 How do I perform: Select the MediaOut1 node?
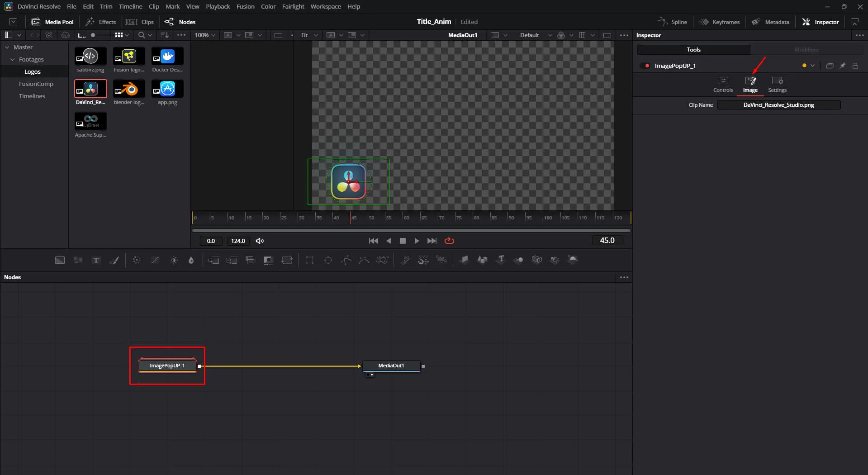click(x=391, y=366)
